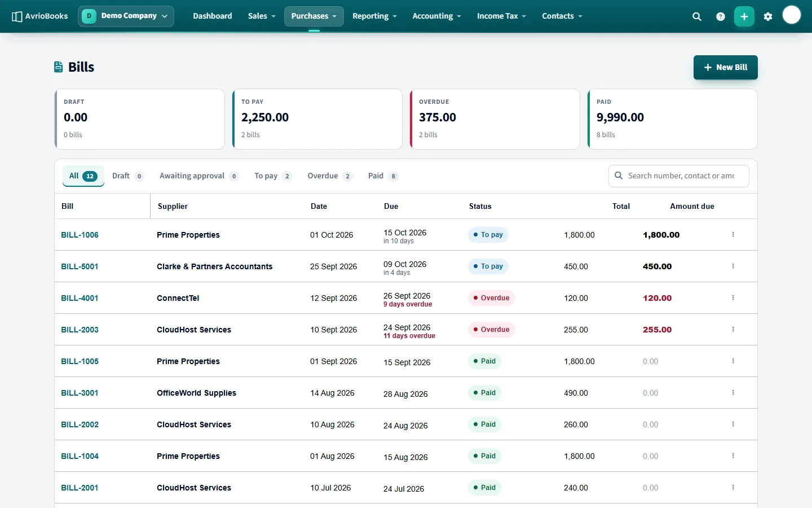This screenshot has height=508, width=812.
Task: Click the Amount due column header
Action: coord(692,206)
